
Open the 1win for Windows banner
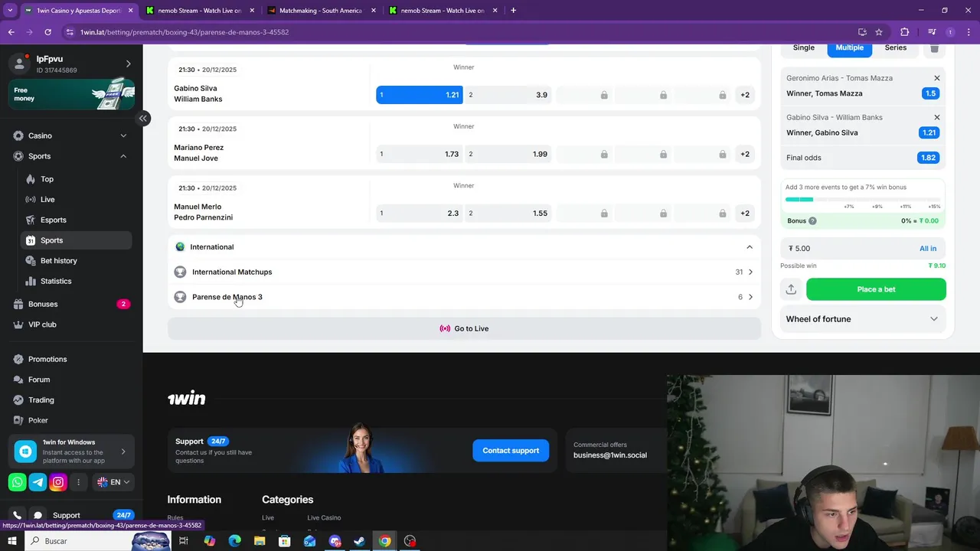pos(72,452)
